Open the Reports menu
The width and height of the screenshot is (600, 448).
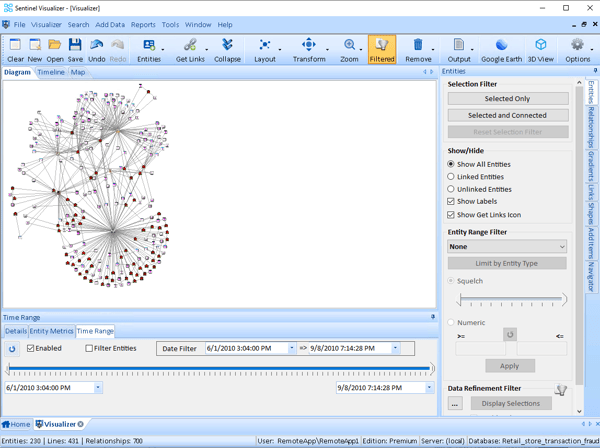[143, 25]
